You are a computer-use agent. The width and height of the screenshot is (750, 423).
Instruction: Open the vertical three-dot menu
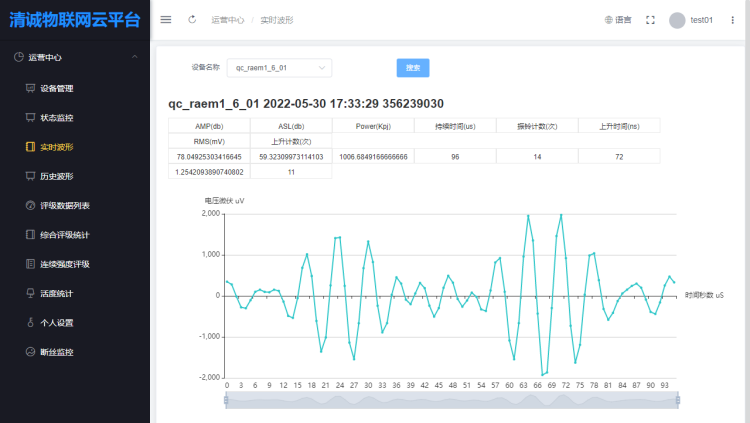coord(732,20)
